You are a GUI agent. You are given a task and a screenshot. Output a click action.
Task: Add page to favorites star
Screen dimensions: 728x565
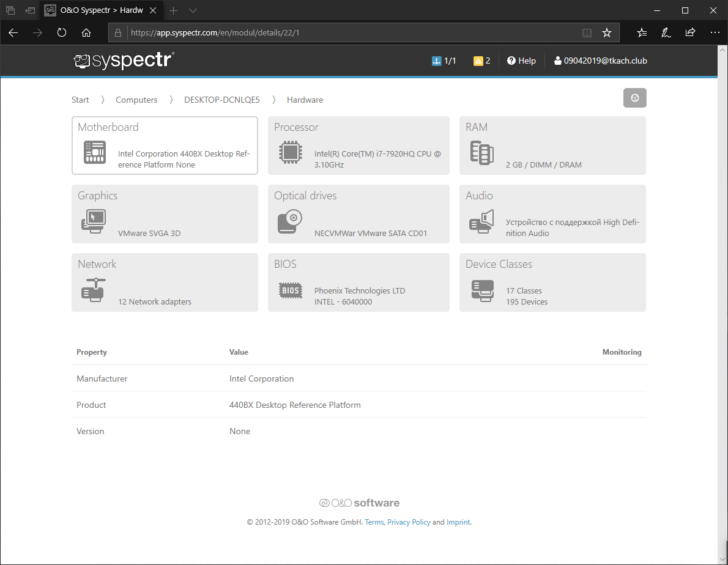[607, 32]
